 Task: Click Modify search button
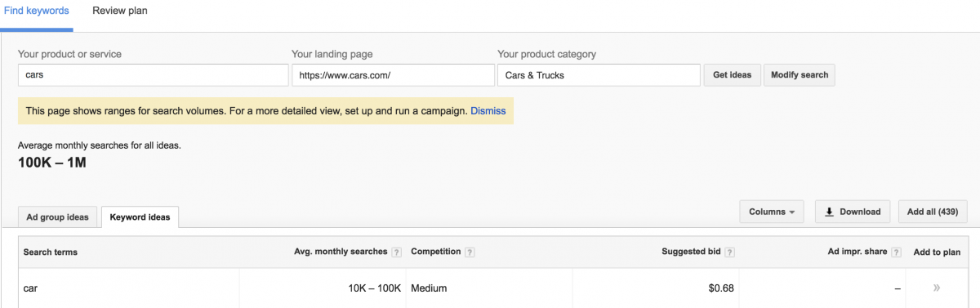click(x=800, y=75)
